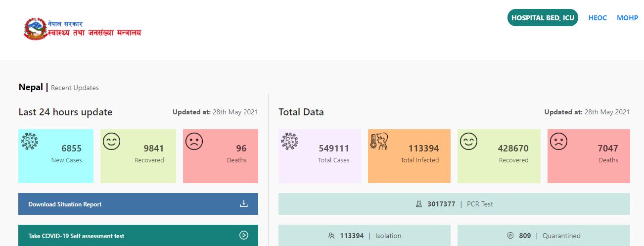Screen dimensions: 644x246
Task: Click the smiley icon in 428670 Recovered card
Action: [x=469, y=142]
